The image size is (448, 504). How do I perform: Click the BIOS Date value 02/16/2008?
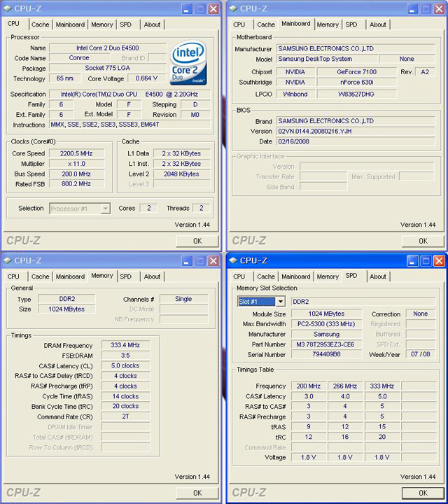click(356, 141)
